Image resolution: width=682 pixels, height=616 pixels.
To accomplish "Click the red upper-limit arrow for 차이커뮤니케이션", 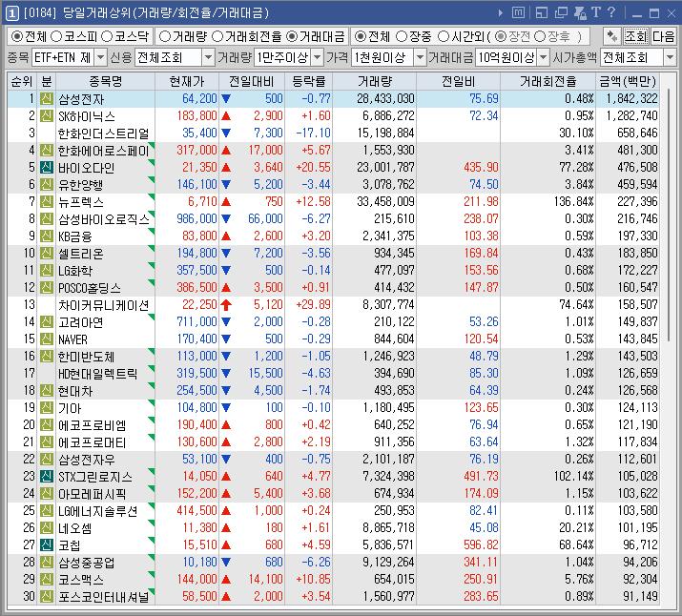I will click(226, 305).
